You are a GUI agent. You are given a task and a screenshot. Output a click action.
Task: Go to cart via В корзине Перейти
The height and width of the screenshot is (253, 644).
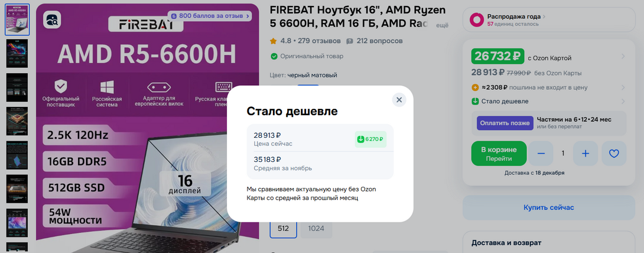tap(499, 154)
